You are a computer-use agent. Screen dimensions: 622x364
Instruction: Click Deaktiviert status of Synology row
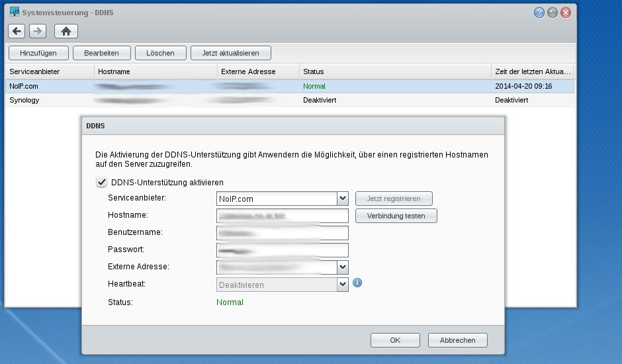point(320,100)
